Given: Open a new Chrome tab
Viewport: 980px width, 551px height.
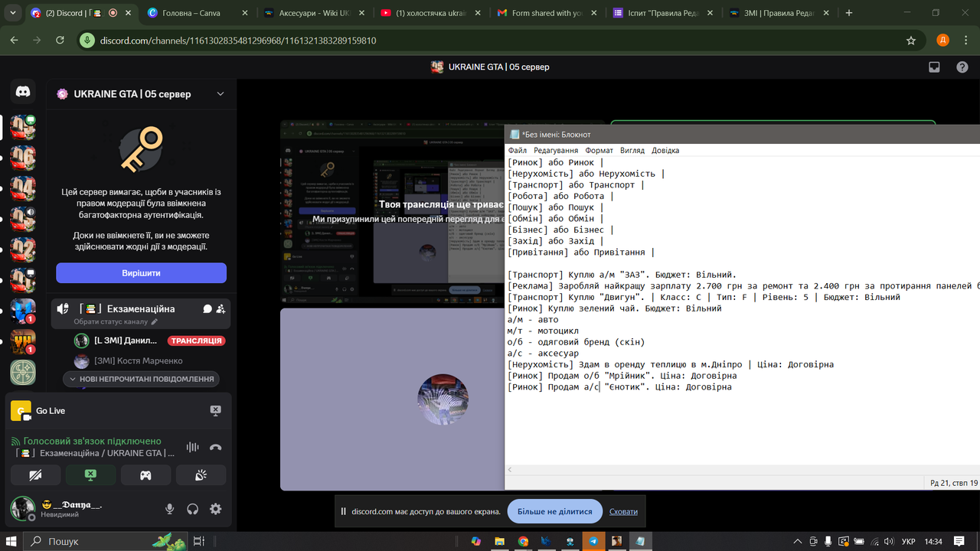Looking at the screenshot, I should [848, 13].
